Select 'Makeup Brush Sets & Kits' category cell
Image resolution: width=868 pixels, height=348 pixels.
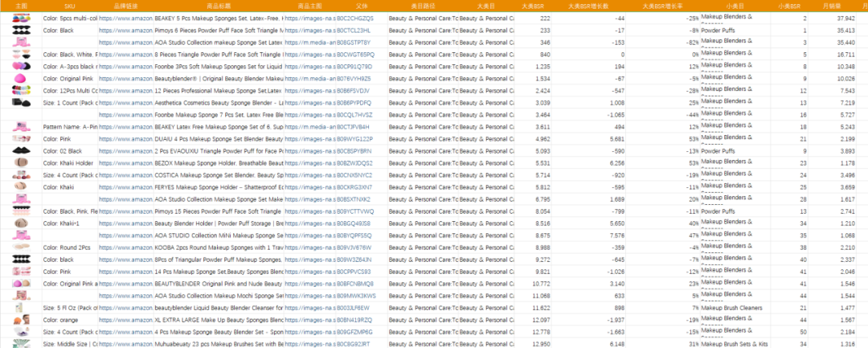coord(734,344)
